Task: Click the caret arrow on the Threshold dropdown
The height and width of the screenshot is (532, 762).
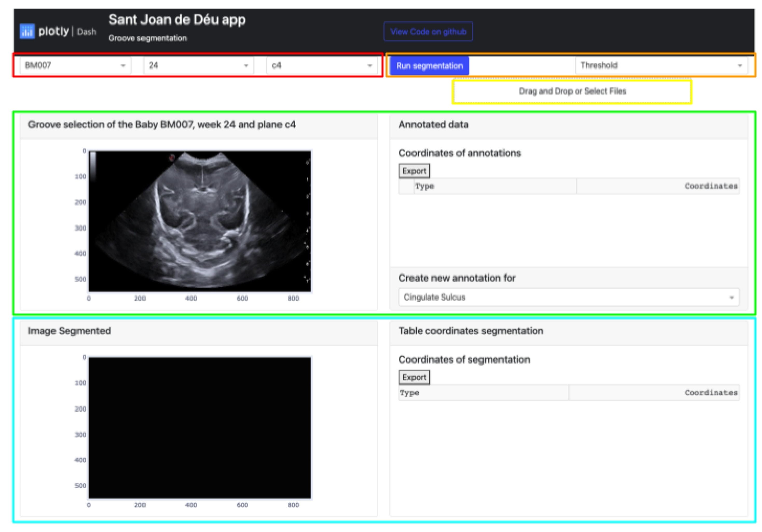Action: (740, 65)
